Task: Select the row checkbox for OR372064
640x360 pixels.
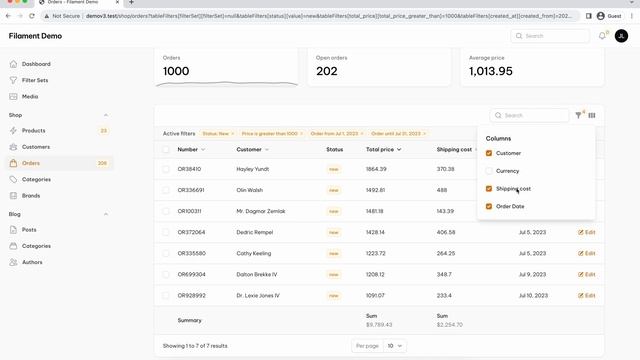Action: (x=166, y=232)
